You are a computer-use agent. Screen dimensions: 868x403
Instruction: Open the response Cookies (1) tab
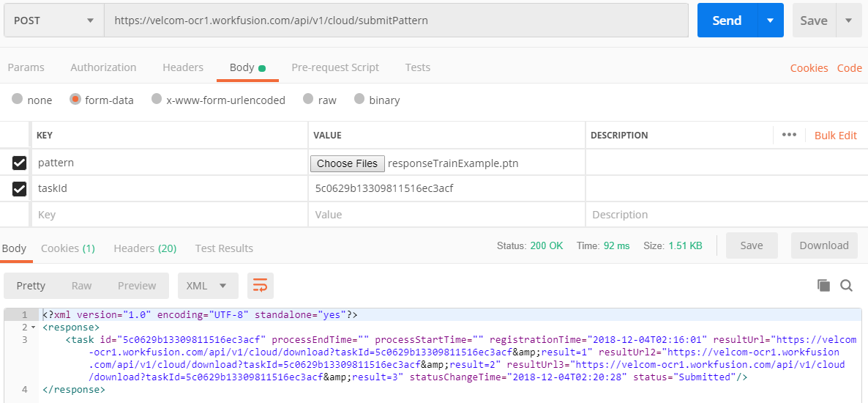(68, 248)
